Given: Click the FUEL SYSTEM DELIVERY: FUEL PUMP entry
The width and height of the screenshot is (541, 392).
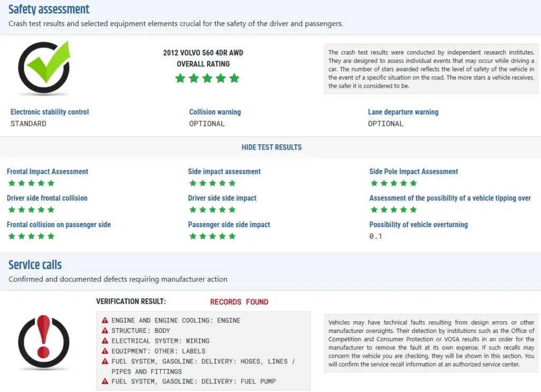Looking at the screenshot, I should [x=193, y=381].
